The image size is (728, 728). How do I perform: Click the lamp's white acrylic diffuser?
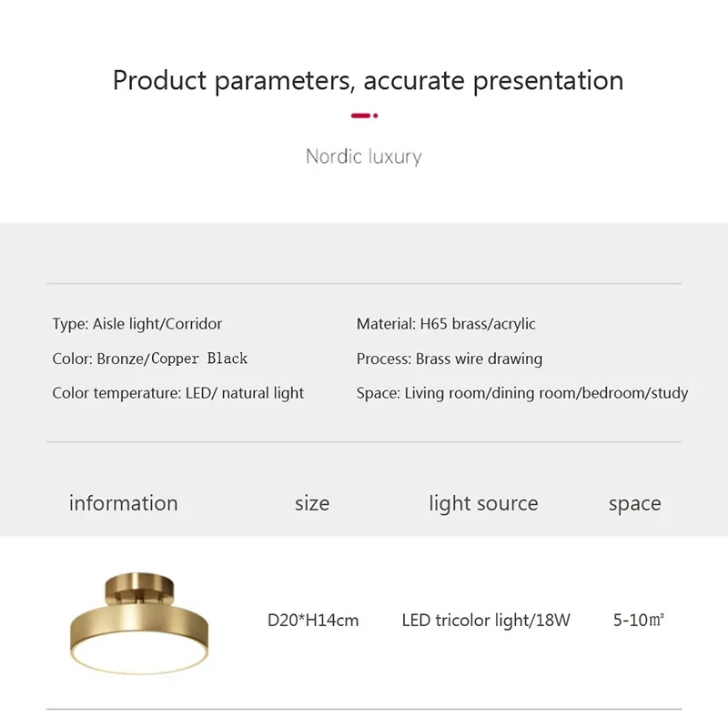(x=139, y=653)
